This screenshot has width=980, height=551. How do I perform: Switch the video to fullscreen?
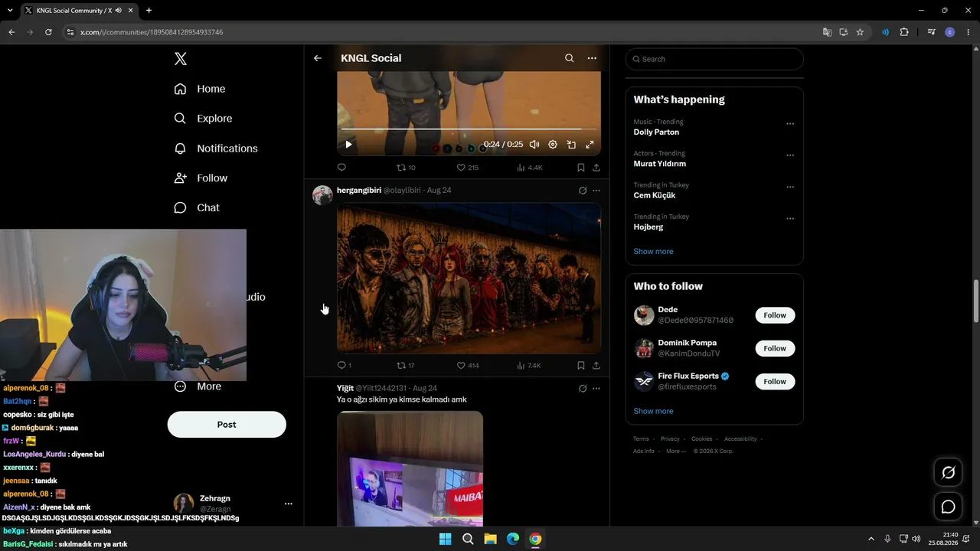point(590,145)
